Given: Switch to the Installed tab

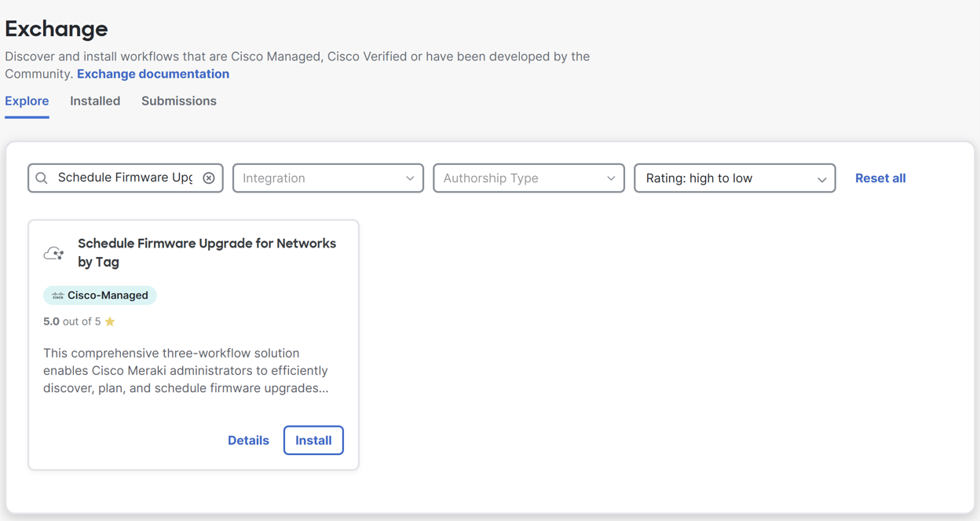Looking at the screenshot, I should click(x=95, y=101).
